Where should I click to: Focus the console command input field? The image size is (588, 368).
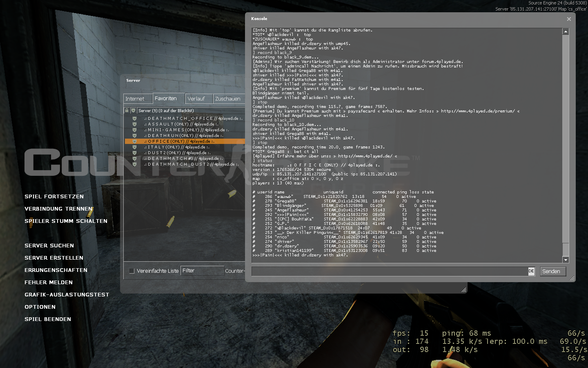click(390, 272)
